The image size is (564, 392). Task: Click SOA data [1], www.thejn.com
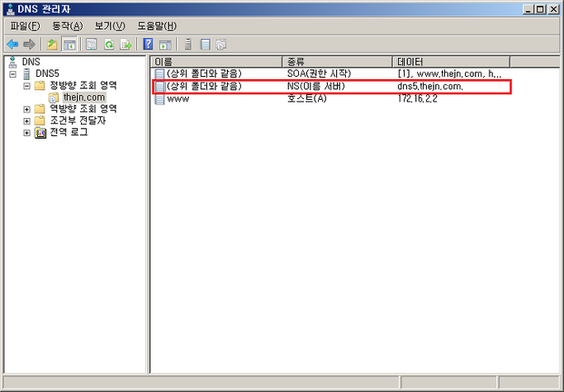point(449,73)
